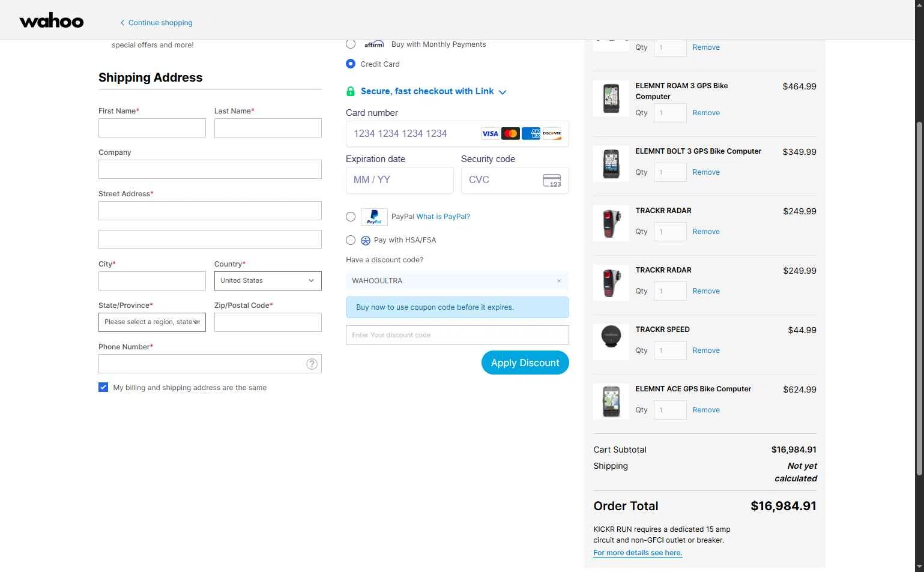Click the HSA/FSA payment icon

366,240
